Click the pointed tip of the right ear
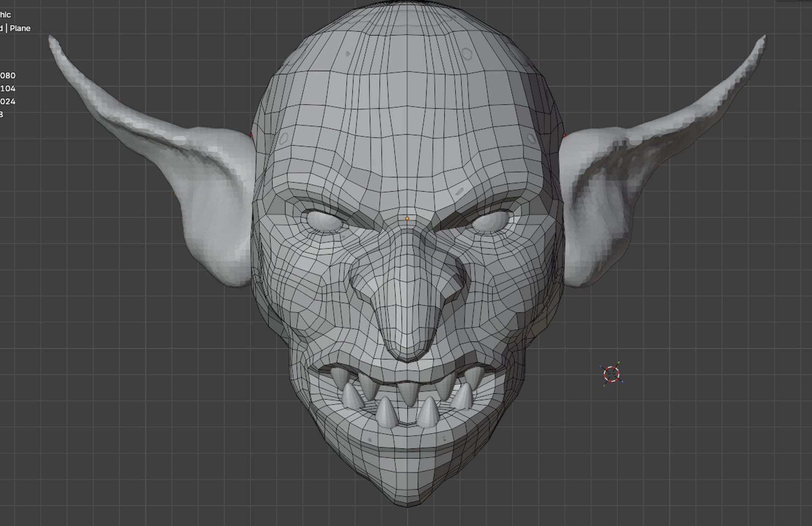 tap(763, 40)
